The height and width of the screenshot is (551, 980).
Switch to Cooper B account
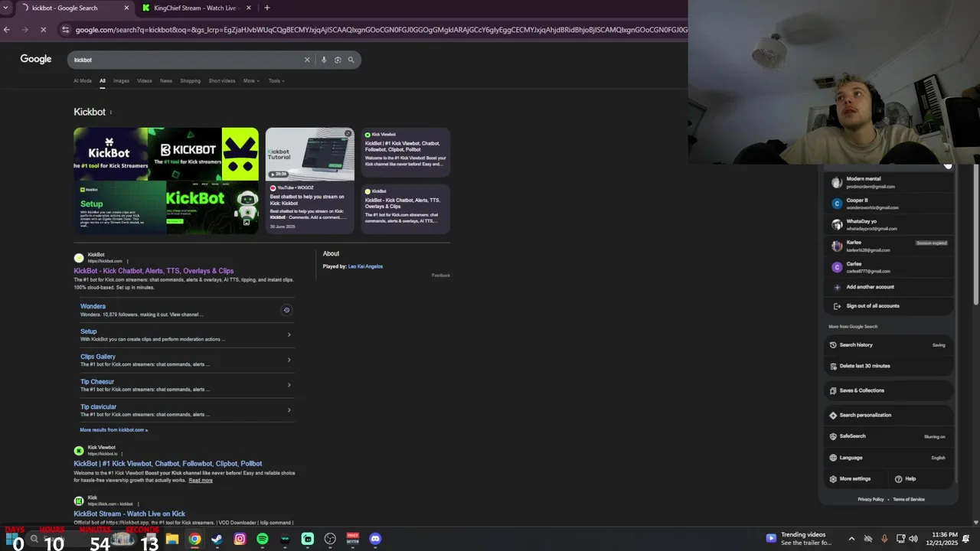click(890, 204)
